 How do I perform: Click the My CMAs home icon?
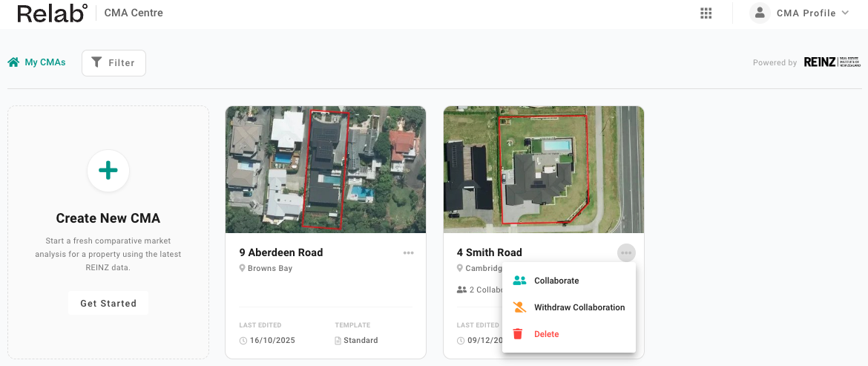tap(13, 62)
